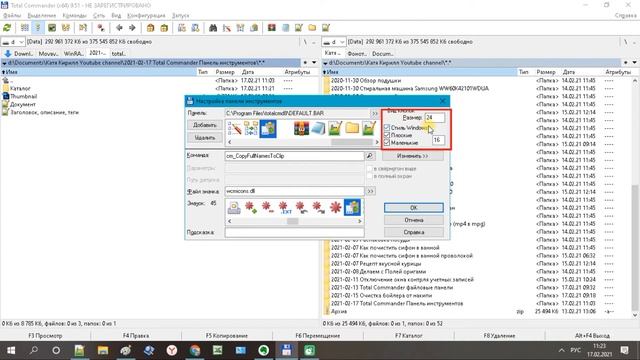Choose the highlighted blue icon in icon list
The image size is (640, 360).
pyautogui.click(x=352, y=207)
